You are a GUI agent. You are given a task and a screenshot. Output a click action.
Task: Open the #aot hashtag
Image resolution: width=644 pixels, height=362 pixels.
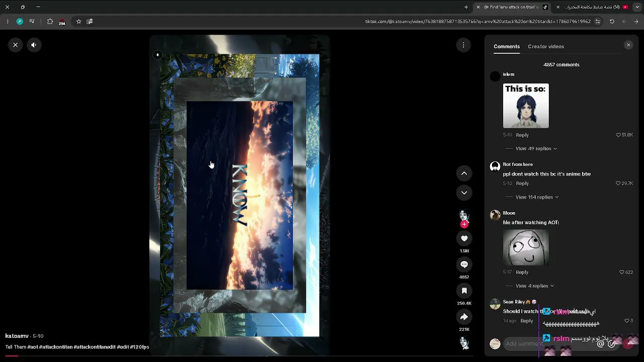tap(32, 347)
